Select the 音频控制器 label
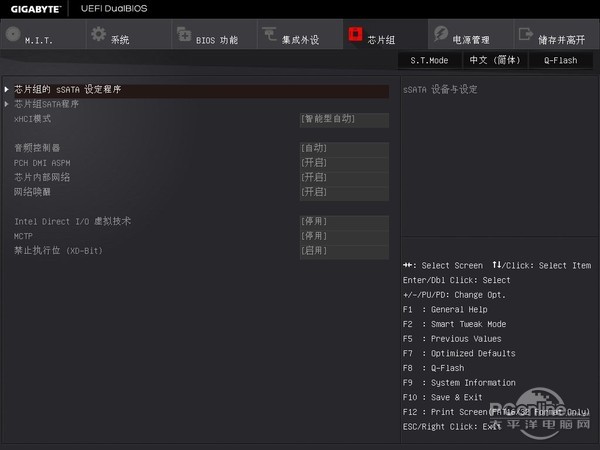Image resolution: width=600 pixels, height=450 pixels. point(37,148)
